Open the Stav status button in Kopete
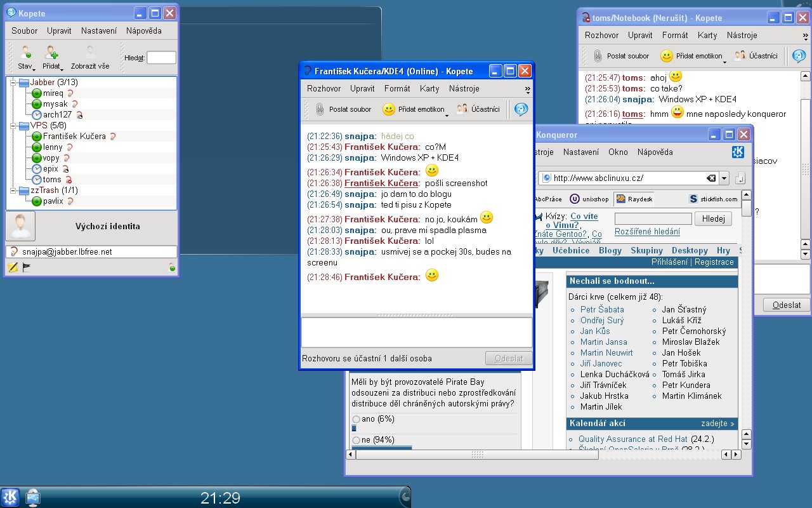 click(26, 57)
